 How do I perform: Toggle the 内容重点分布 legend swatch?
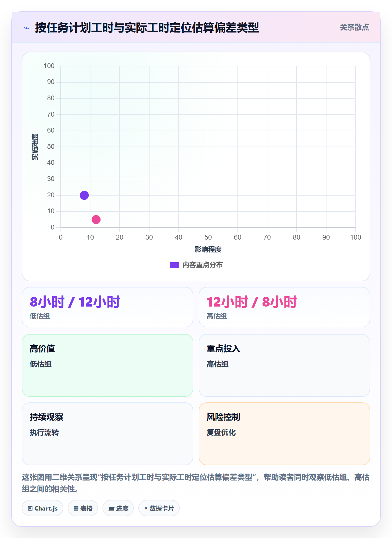tap(174, 265)
